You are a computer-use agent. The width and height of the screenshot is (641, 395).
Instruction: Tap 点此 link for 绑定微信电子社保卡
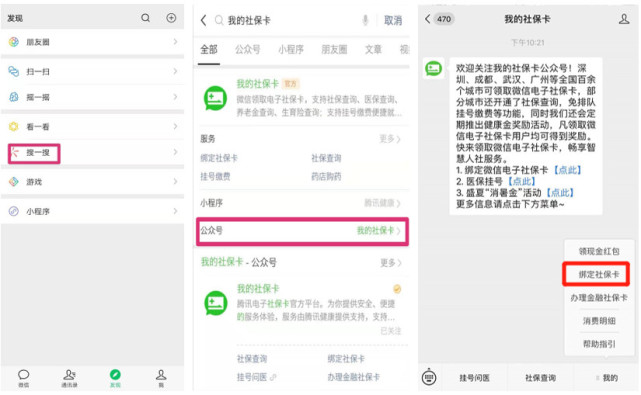[x=567, y=170]
